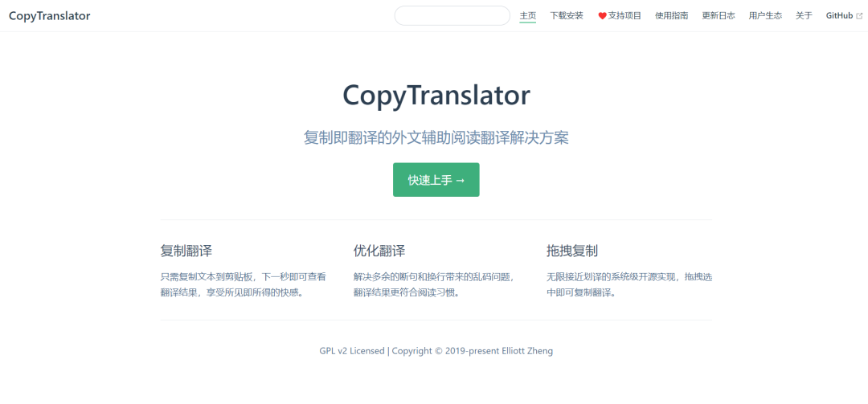Click the external-link icon beside GitHub

pyautogui.click(x=859, y=16)
